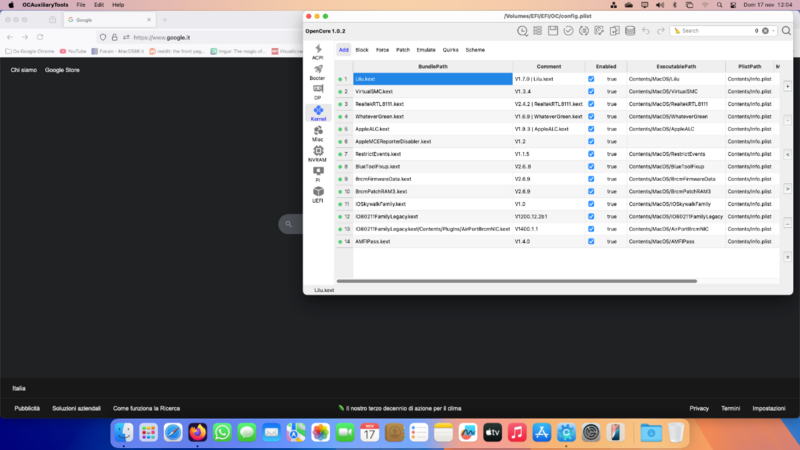Viewport: 800px width, 450px height.
Task: Open the NVRAM section in sidebar
Action: coord(318,154)
